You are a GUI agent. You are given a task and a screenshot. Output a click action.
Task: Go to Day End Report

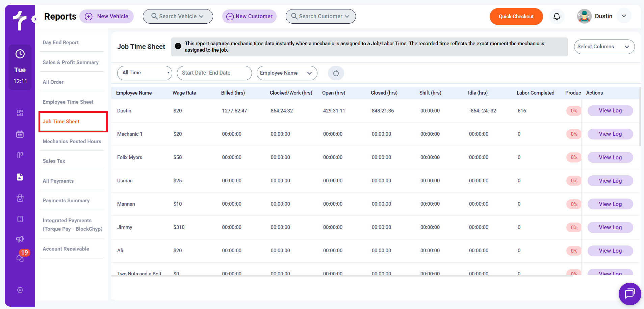(x=61, y=43)
